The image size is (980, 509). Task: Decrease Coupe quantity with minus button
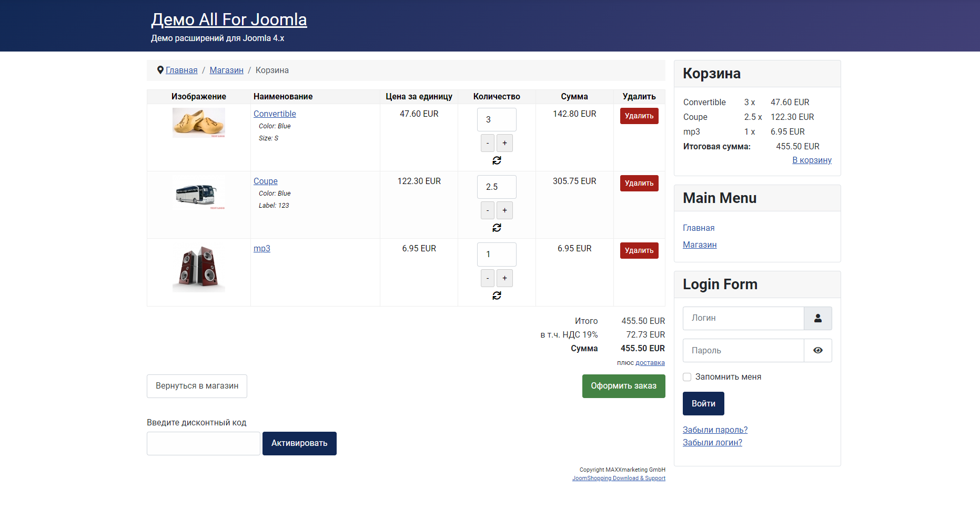[x=488, y=210]
